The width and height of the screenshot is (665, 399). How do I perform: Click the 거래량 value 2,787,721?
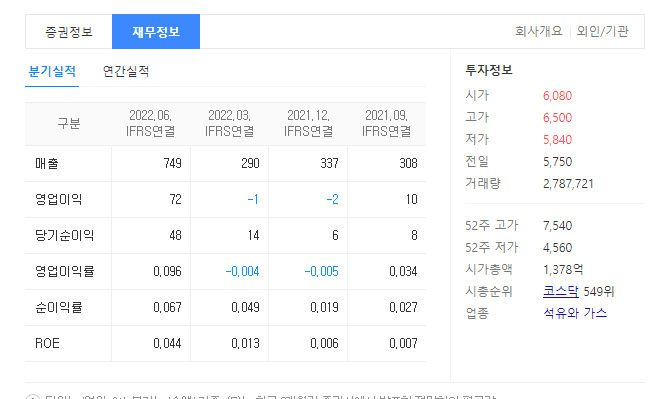click(568, 184)
